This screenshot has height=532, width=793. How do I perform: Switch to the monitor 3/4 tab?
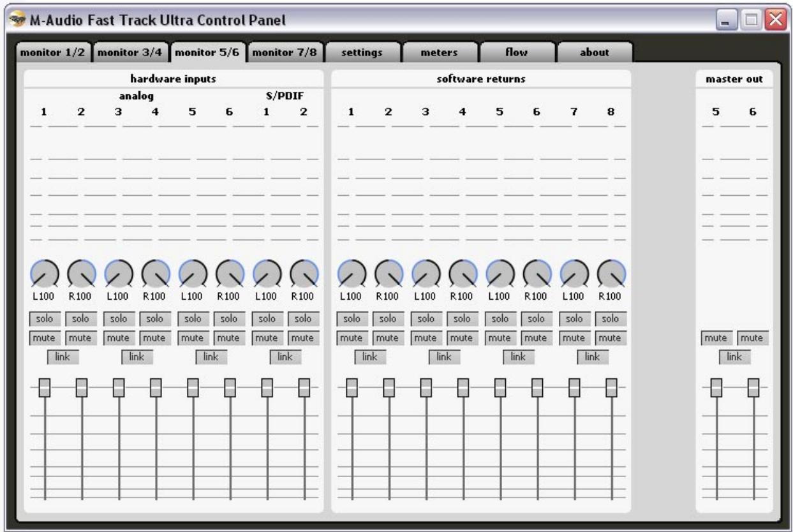click(x=130, y=53)
